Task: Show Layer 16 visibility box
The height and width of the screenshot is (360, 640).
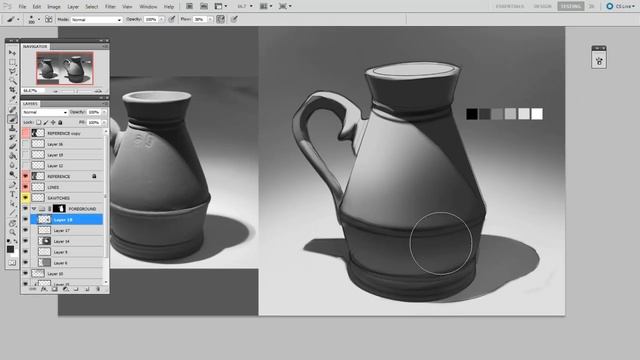Action: pyautogui.click(x=25, y=144)
